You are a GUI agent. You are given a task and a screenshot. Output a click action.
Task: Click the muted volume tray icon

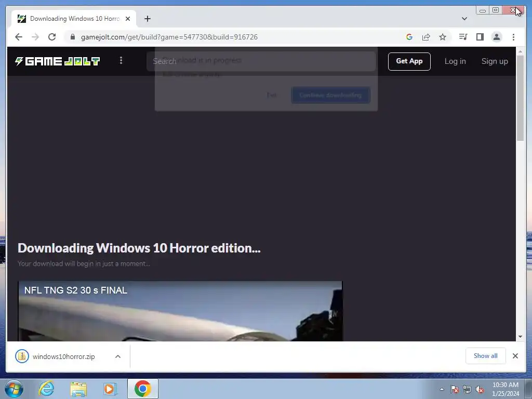480,389
